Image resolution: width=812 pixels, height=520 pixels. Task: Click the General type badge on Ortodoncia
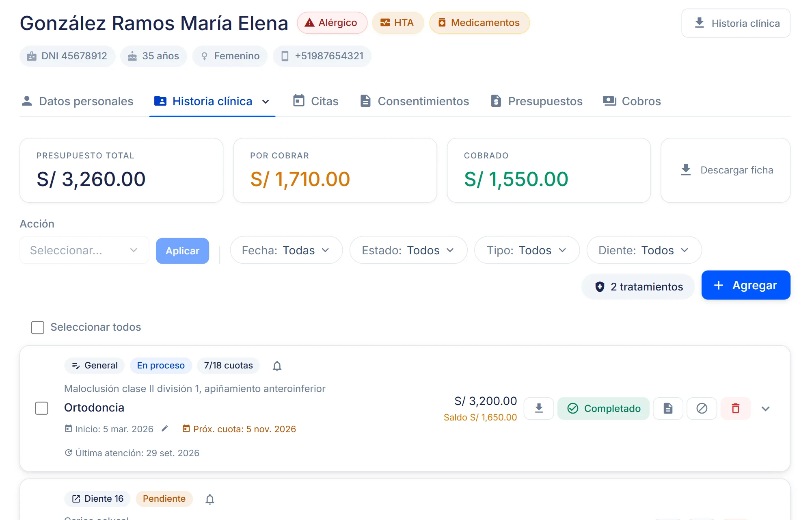click(x=95, y=366)
